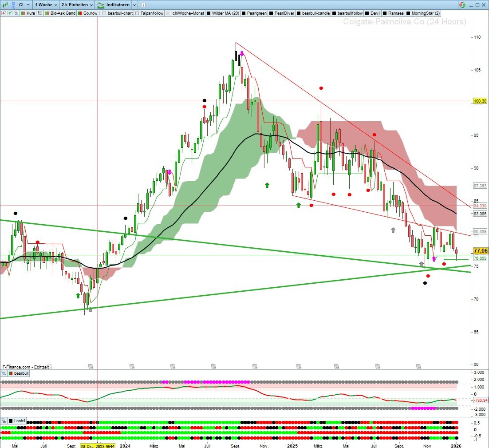Click the list icon next to Kurs

39,13
